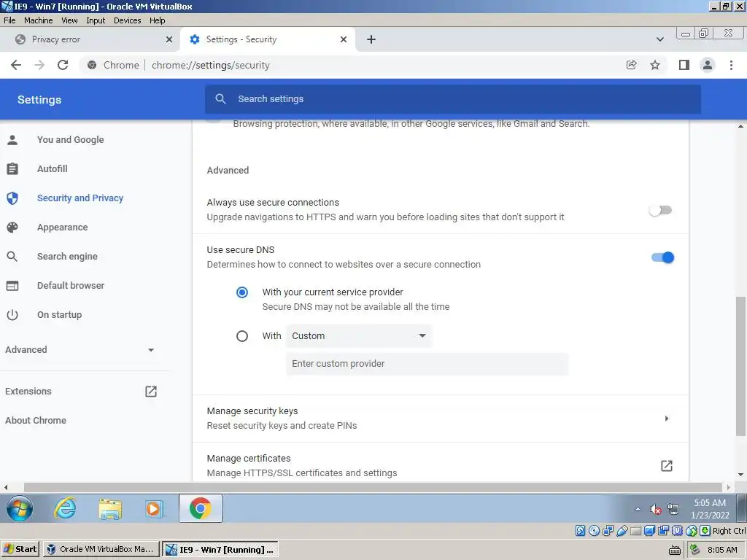Screen dimensions: 747x560
Task: Click the Chrome taskbar button
Action: [201, 508]
